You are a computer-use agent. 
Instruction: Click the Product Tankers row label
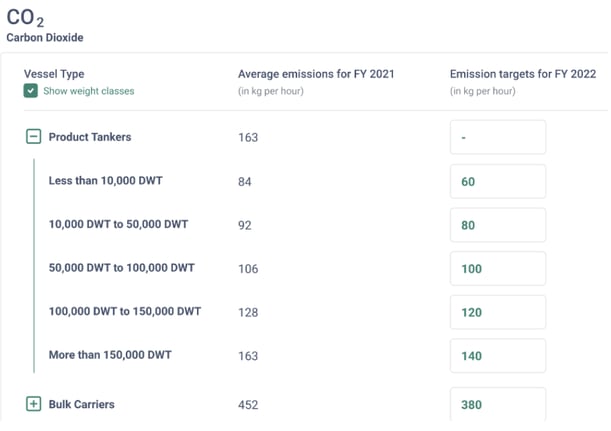click(90, 137)
